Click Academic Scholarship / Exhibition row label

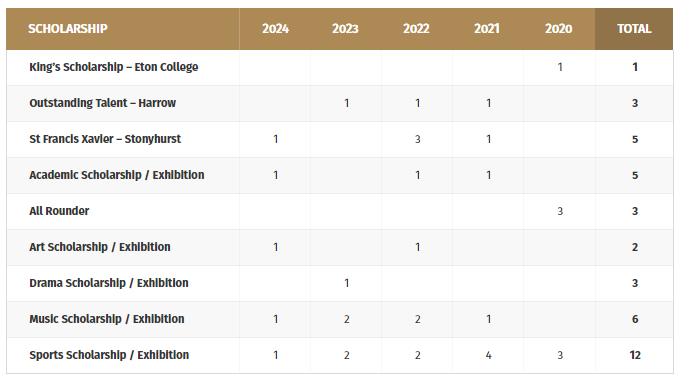coord(117,175)
